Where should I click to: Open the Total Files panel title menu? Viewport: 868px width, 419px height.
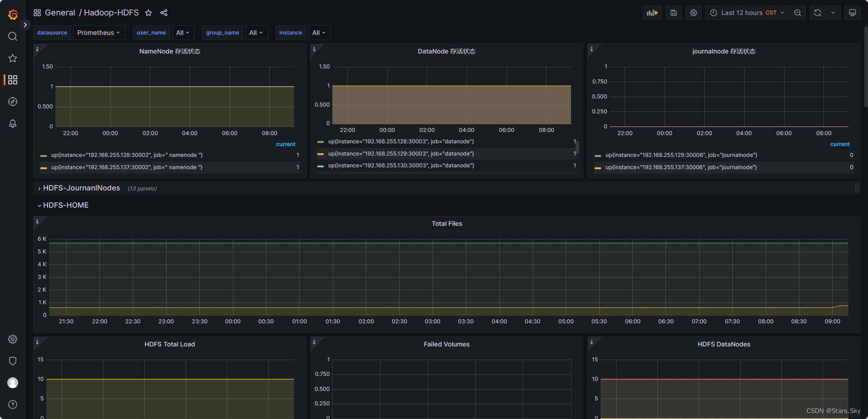(447, 224)
